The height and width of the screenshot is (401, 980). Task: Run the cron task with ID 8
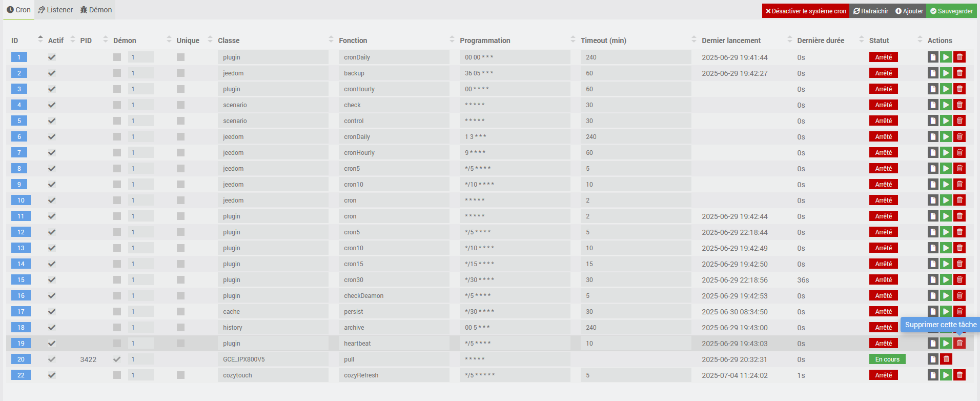click(946, 169)
